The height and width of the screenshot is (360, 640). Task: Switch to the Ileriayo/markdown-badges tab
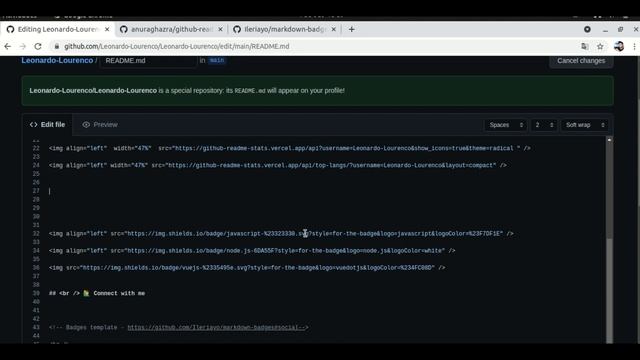[284, 29]
